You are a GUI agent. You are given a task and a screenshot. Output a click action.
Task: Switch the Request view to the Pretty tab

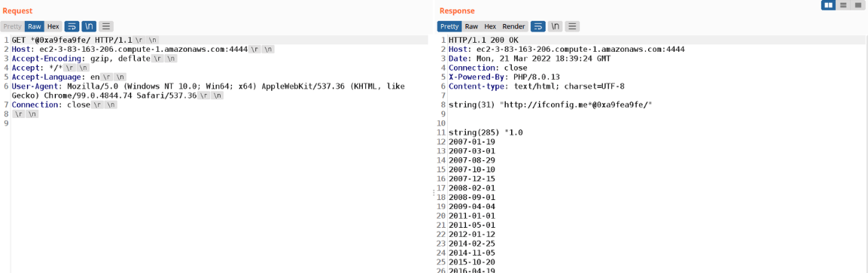point(12,26)
